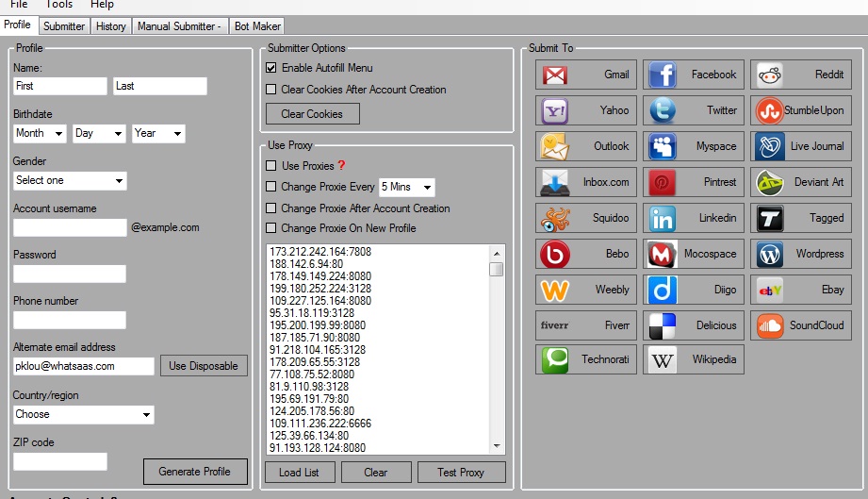868x499 pixels.
Task: Open the Tools menu
Action: click(x=59, y=5)
